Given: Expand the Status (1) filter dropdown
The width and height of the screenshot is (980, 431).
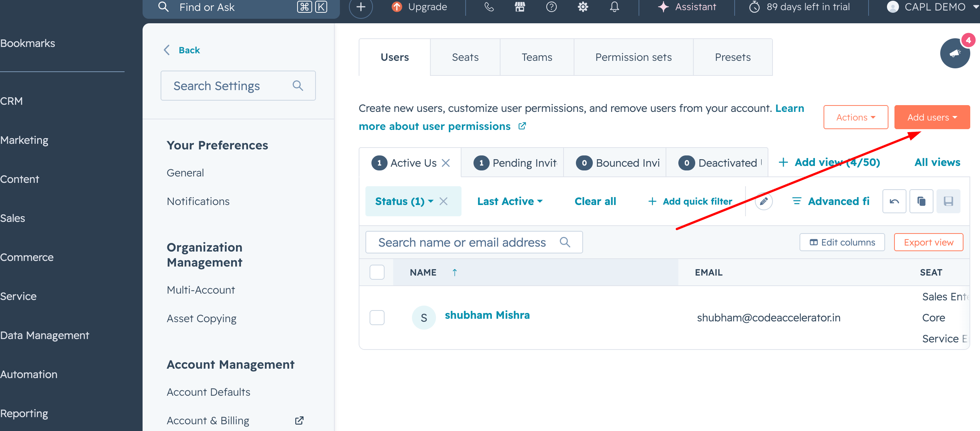Looking at the screenshot, I should pyautogui.click(x=404, y=201).
